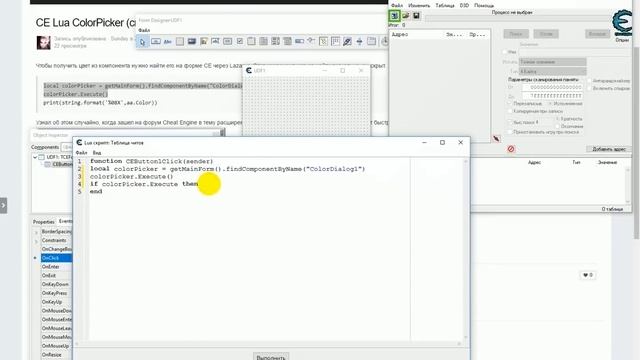Open D3D menu in Cheat Engine
Screen dimensions: 640x360
464,5
